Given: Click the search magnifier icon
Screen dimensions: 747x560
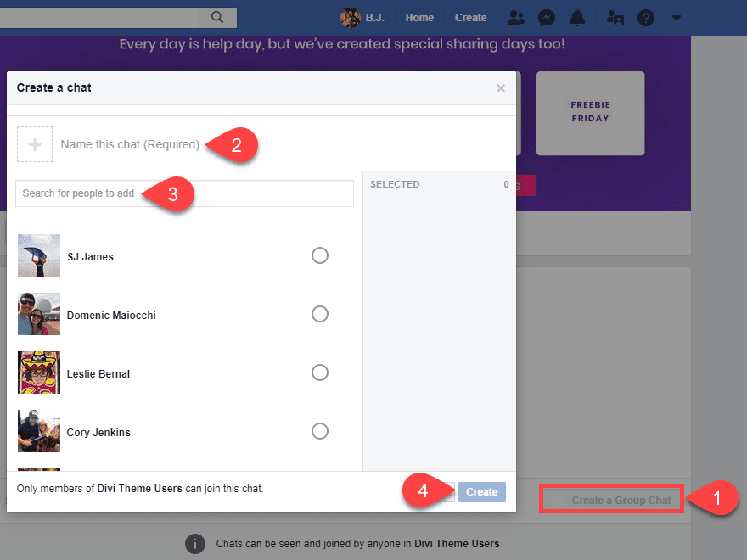Looking at the screenshot, I should (x=216, y=17).
